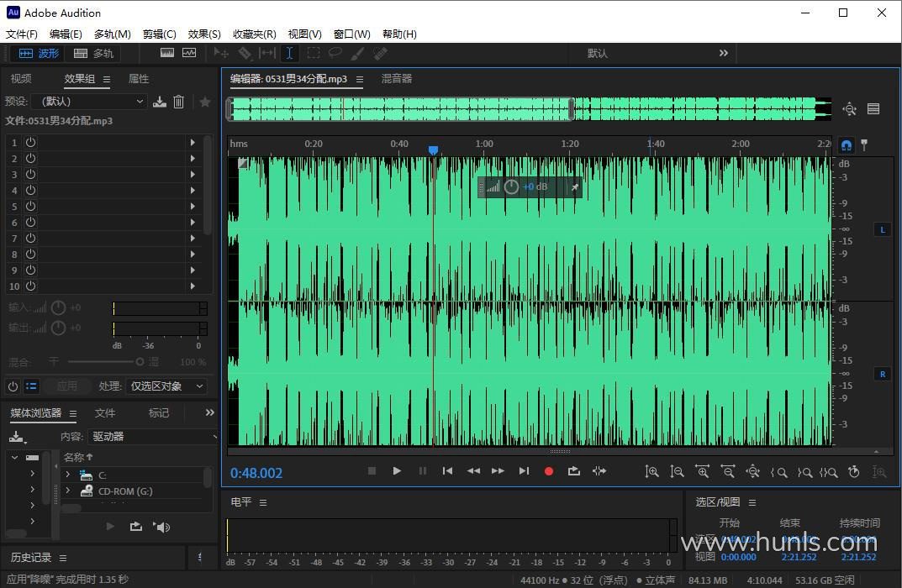
Task: Adjust the 输出 gain knob
Action: pos(59,328)
